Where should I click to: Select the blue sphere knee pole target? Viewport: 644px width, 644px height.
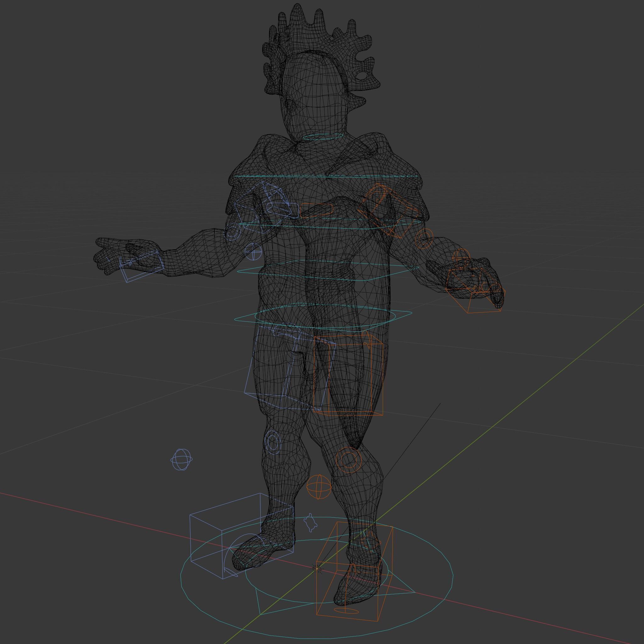coord(182,460)
